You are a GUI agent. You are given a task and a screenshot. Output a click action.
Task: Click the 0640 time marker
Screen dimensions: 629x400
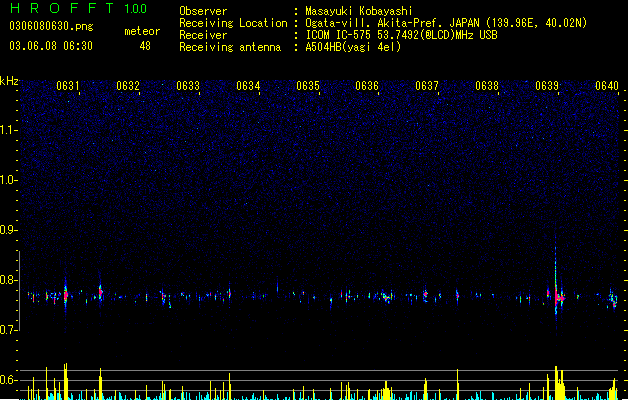click(607, 86)
